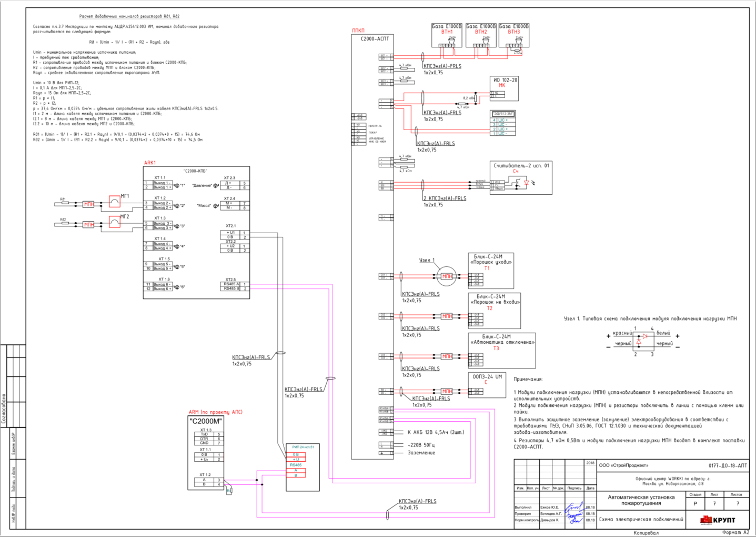Click the "К АКБ 12В 4,5Ач (2шт.)" label
This screenshot has width=756, height=537.
436,432
